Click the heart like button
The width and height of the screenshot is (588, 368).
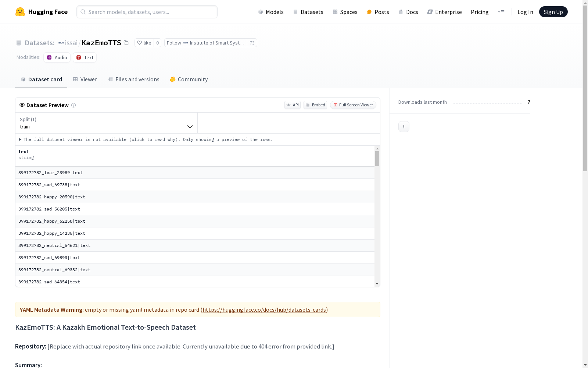coord(144,43)
